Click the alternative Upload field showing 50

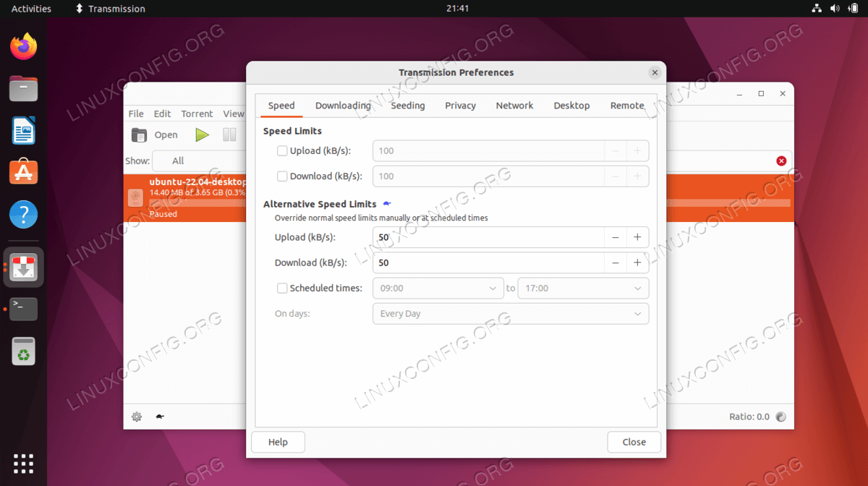488,238
